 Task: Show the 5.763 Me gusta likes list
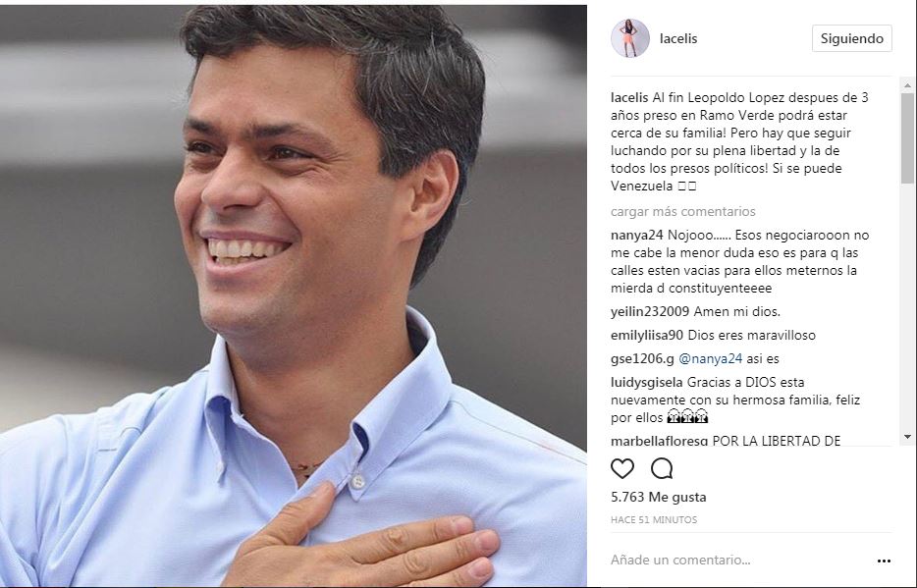(659, 497)
